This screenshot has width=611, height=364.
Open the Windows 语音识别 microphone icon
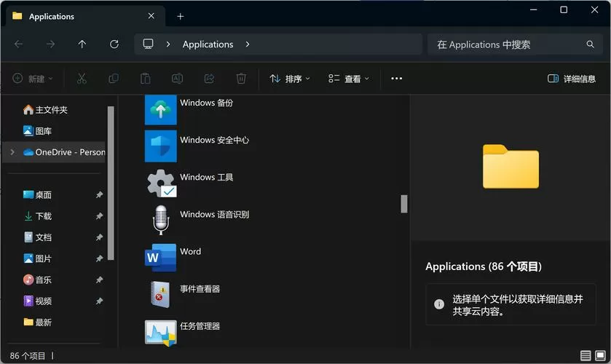(x=160, y=220)
